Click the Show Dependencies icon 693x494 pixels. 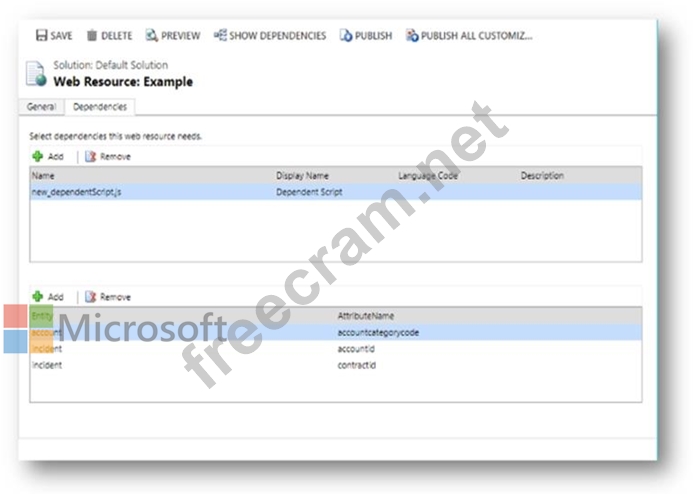[x=220, y=35]
